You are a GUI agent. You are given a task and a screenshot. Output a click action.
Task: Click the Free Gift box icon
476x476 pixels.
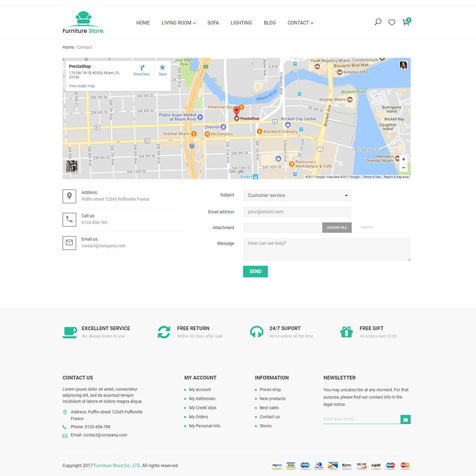347,332
